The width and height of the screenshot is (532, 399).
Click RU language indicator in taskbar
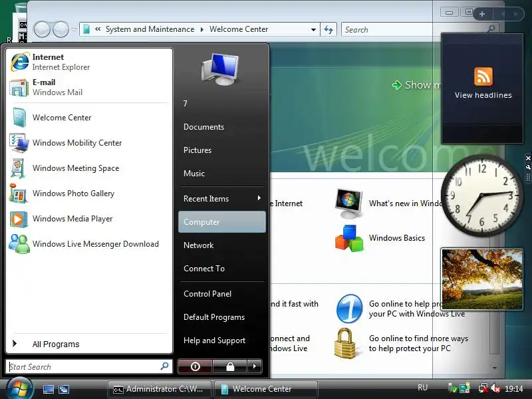(x=422, y=388)
